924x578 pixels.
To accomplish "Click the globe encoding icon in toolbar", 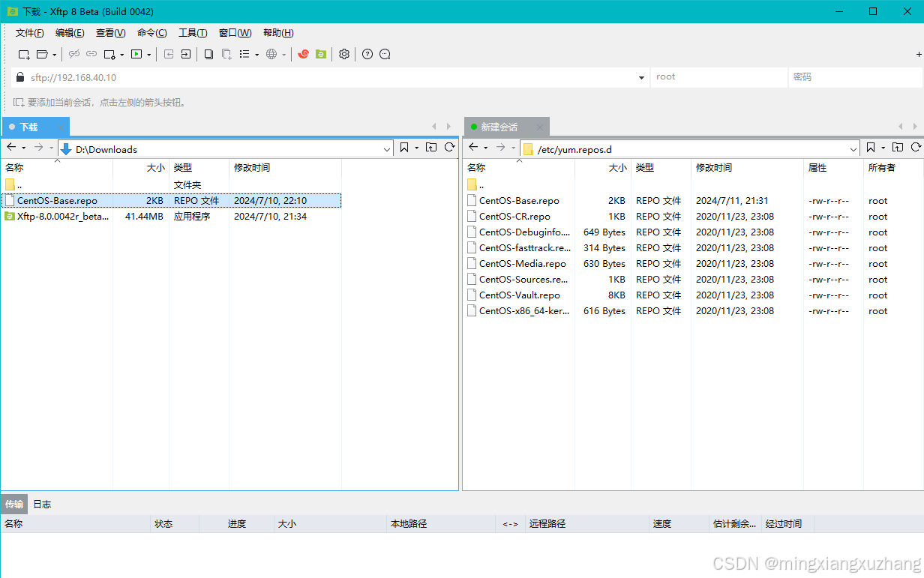I will [x=271, y=54].
